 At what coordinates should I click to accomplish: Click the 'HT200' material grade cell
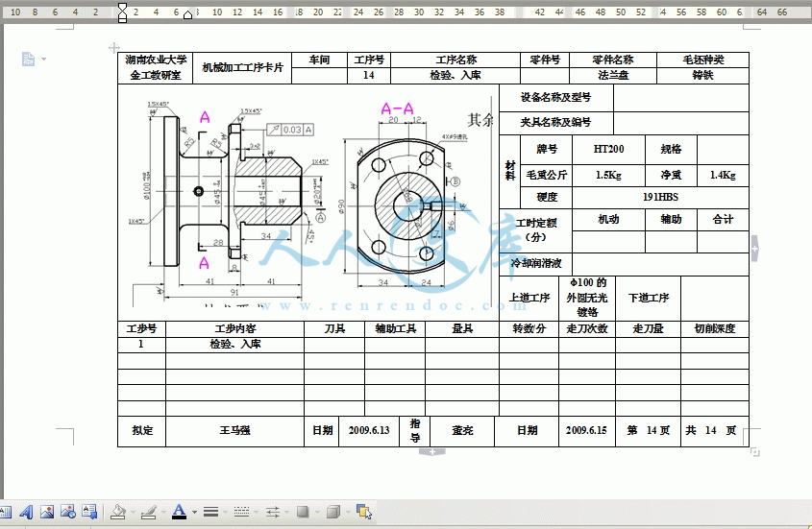(x=608, y=150)
